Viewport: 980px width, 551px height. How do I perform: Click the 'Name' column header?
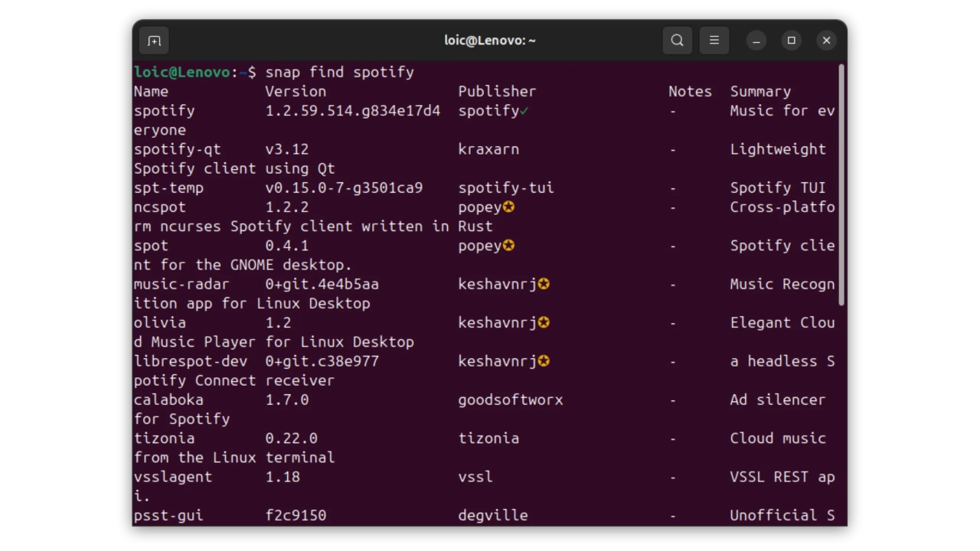pos(151,92)
